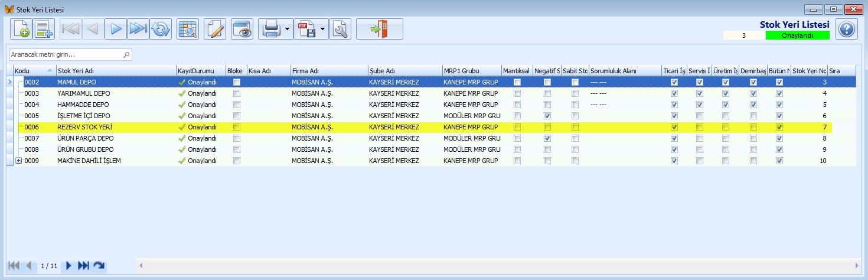
Task: Open help via question mark icon
Action: 847,29
